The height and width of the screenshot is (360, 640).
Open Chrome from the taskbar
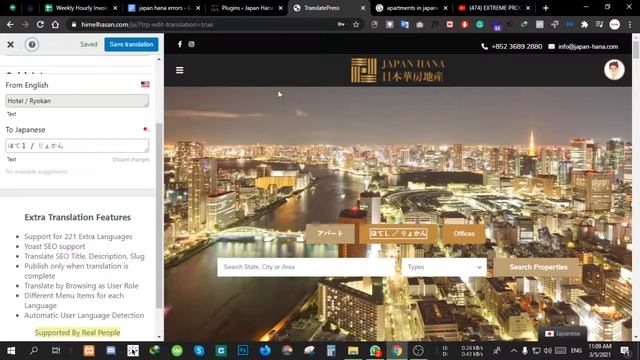397,351
